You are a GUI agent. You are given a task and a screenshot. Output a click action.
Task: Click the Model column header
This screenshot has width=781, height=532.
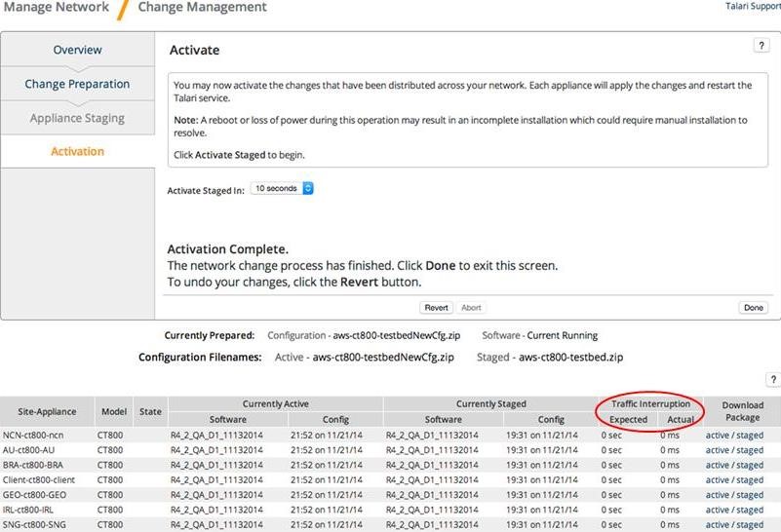(x=113, y=411)
